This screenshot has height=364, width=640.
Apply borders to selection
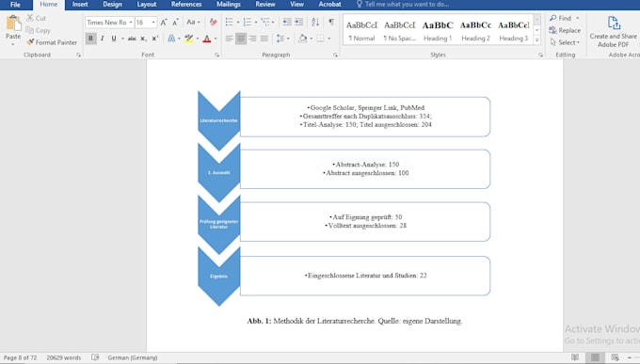click(x=320, y=39)
